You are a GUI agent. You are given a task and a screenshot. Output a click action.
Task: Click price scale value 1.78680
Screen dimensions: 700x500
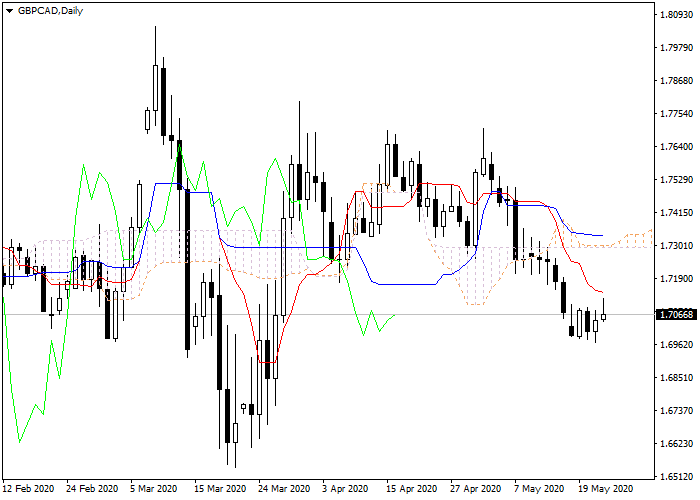676,81
